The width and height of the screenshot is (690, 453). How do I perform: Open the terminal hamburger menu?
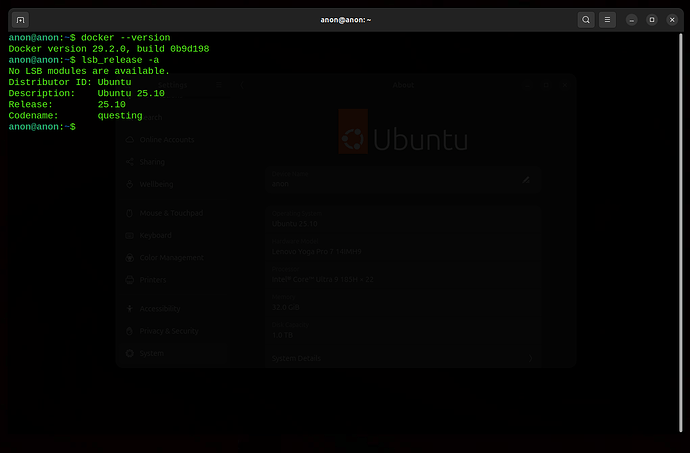[x=607, y=19]
